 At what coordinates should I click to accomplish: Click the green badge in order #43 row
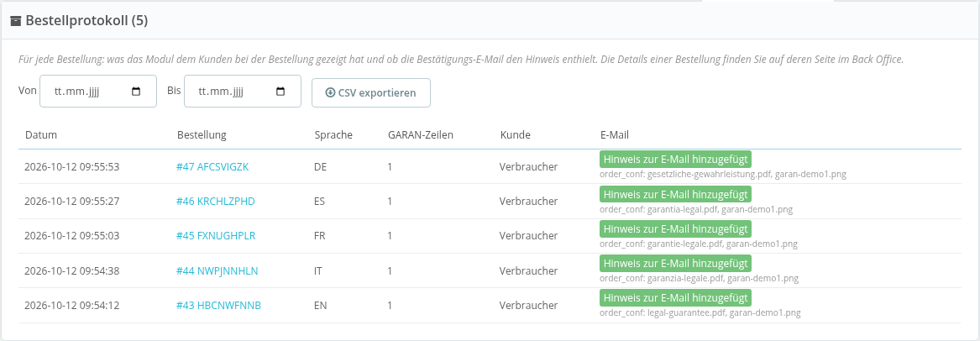pyautogui.click(x=676, y=298)
